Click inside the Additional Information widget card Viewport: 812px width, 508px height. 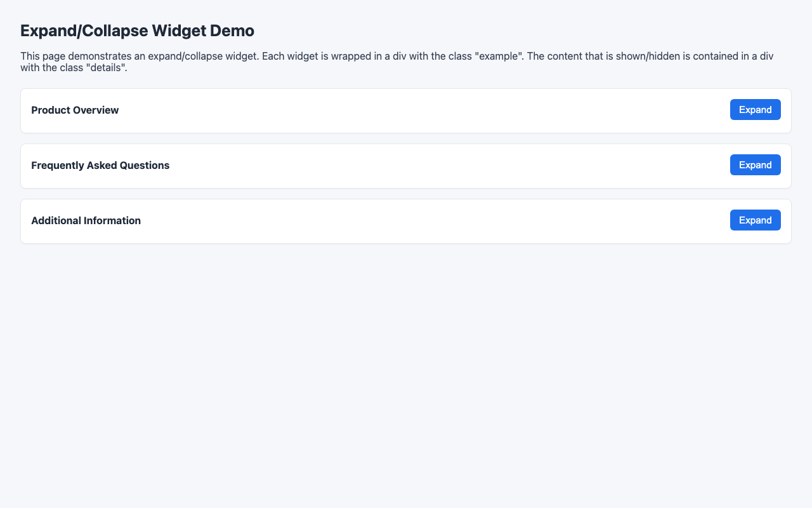pos(406,221)
